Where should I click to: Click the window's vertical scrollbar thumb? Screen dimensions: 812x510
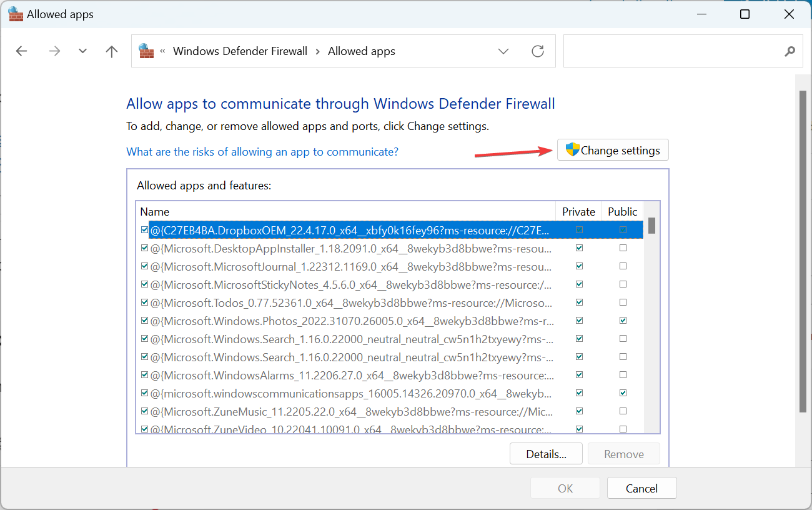[x=803, y=251]
